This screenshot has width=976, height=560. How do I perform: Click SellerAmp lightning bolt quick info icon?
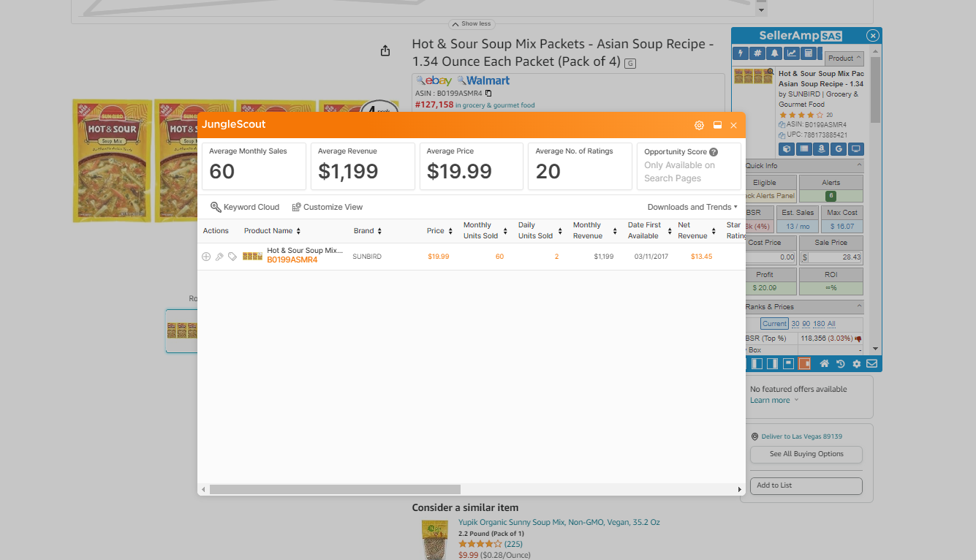coord(741,53)
